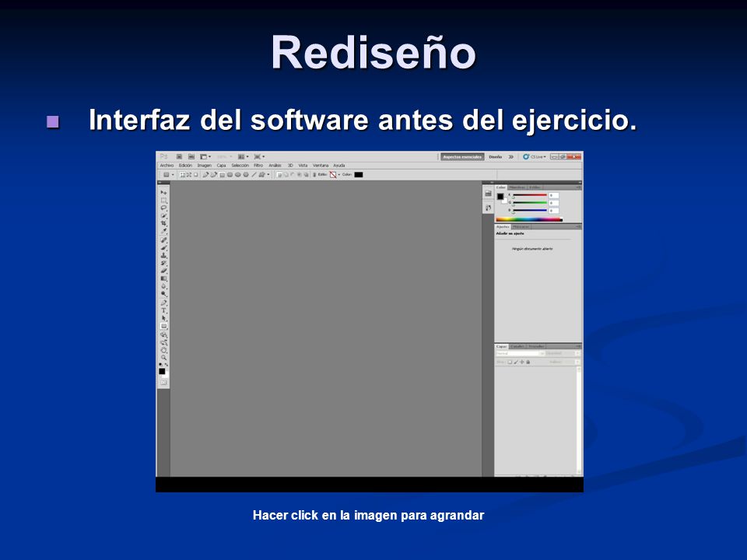747x560 pixels.
Task: Open the Arrange Documents dropdown
Action: (244, 156)
